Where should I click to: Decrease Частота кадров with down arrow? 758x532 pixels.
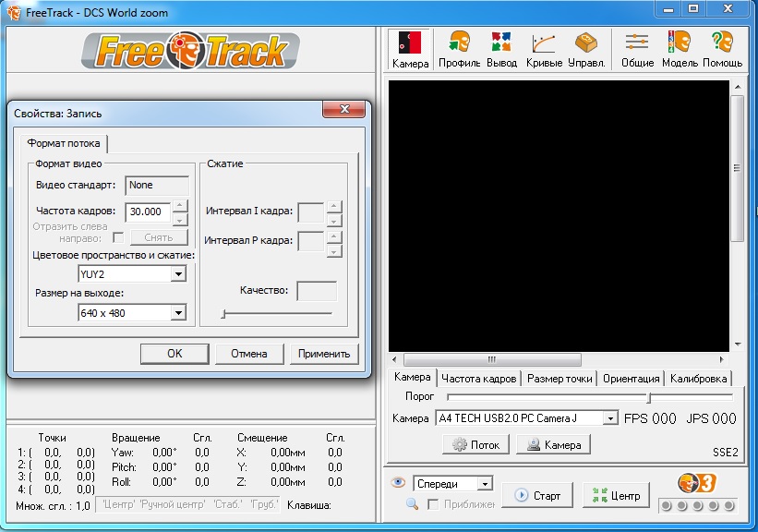pyautogui.click(x=180, y=220)
